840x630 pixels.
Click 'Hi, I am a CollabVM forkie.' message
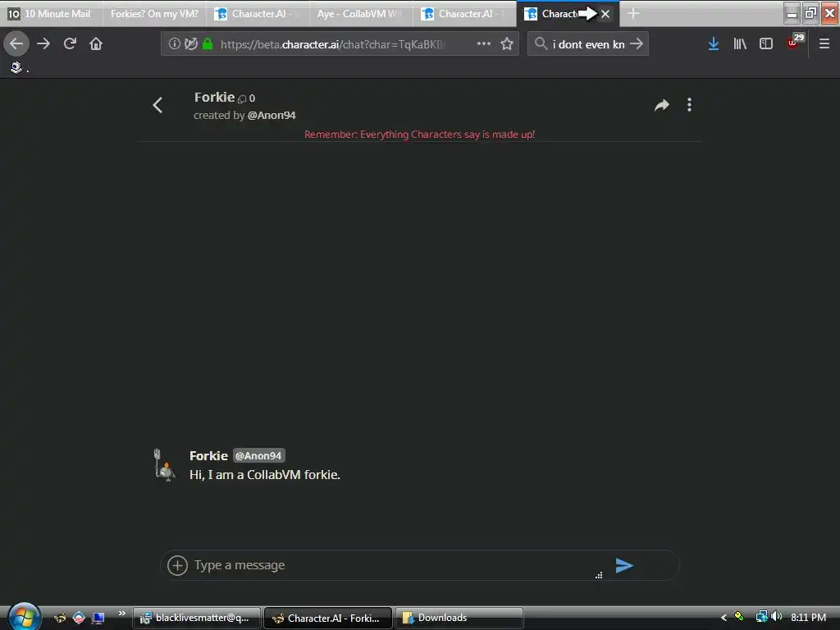pyautogui.click(x=265, y=475)
